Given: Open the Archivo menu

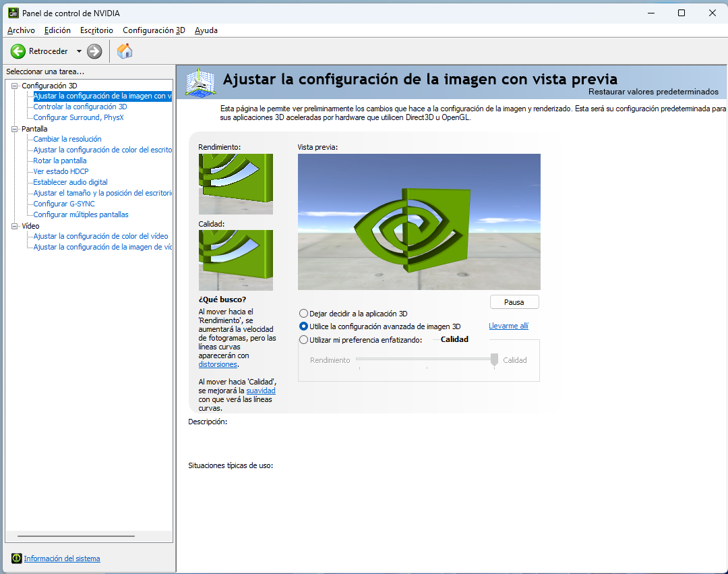Looking at the screenshot, I should pos(21,30).
